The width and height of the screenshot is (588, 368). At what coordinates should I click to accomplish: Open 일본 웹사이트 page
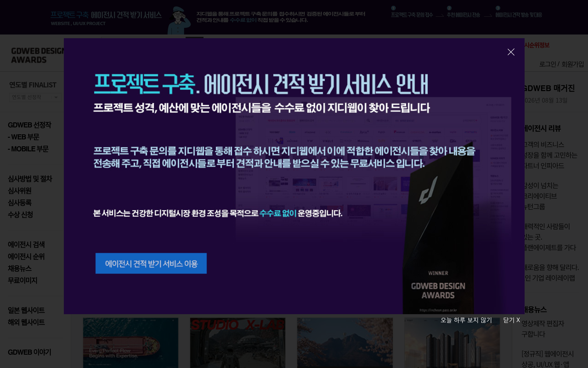coord(26,310)
